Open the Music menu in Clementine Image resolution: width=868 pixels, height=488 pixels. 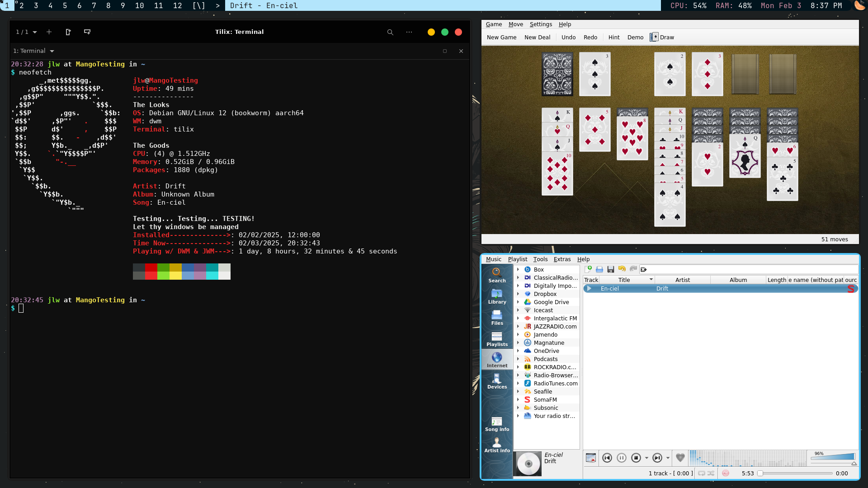pos(493,259)
